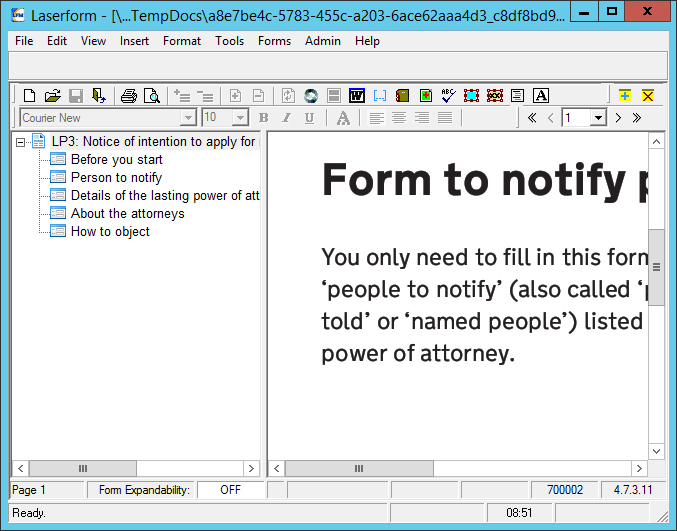Screen dimensions: 677x531
Task: Click the yellow plus add icon
Action: coord(625,96)
